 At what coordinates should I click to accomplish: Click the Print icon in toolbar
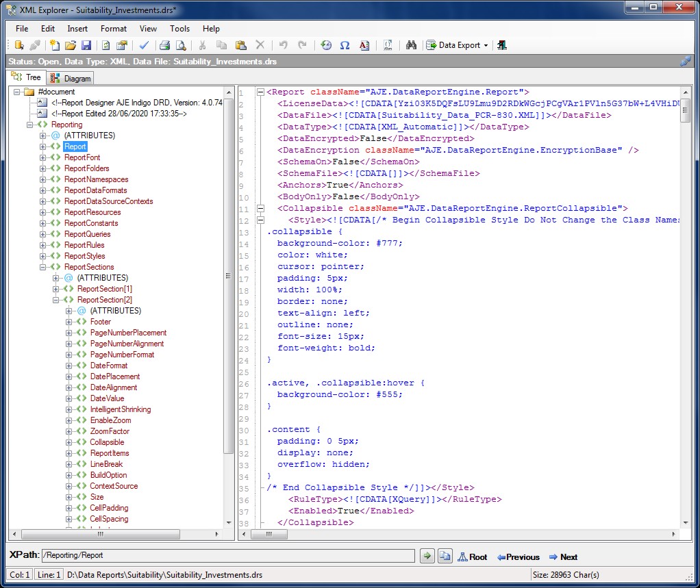[164, 45]
